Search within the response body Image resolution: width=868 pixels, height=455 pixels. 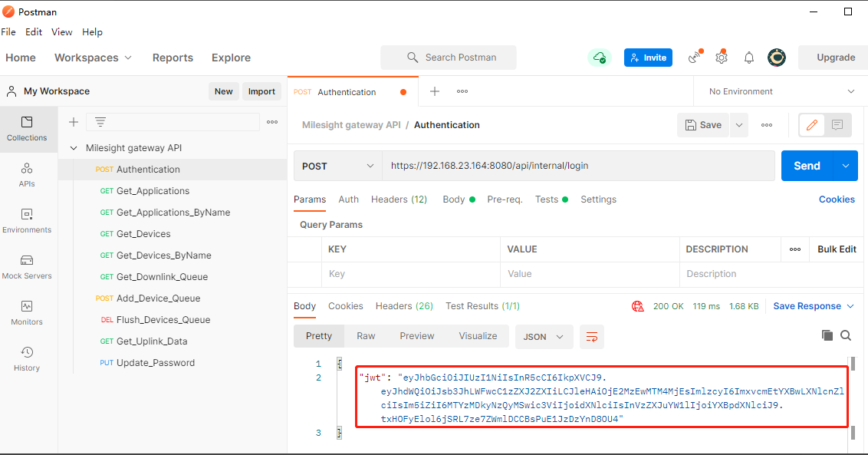click(x=846, y=335)
